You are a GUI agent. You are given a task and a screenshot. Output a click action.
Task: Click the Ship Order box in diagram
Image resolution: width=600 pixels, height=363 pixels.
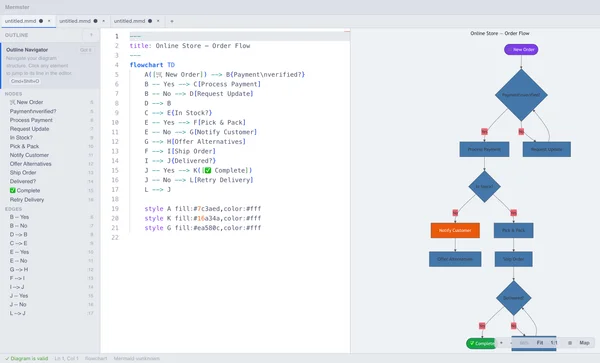tap(514, 259)
